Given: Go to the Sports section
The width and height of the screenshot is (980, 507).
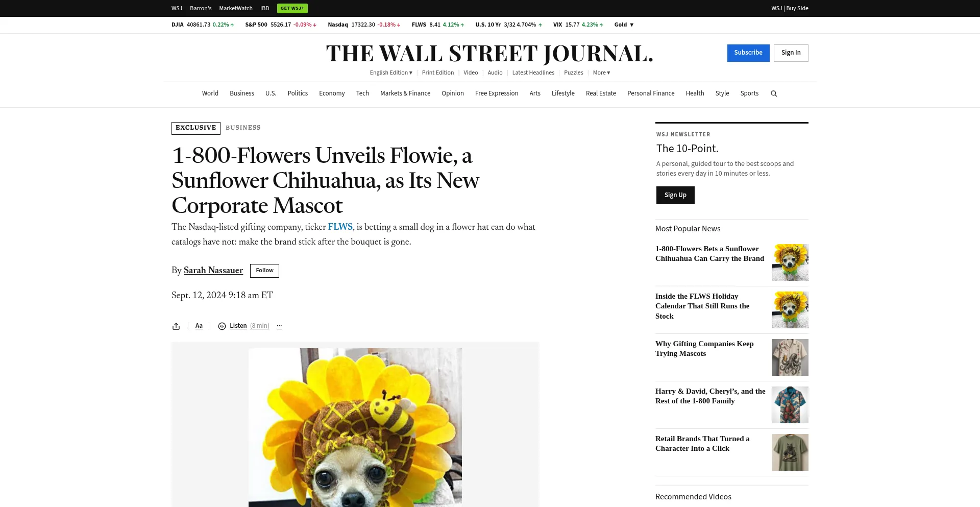Looking at the screenshot, I should pos(749,93).
